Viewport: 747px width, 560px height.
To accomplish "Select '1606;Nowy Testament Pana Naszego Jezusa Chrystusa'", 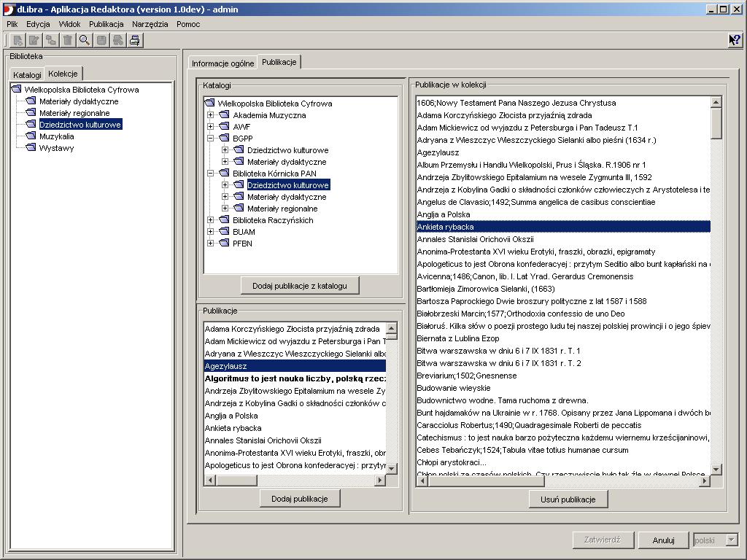I will [x=563, y=103].
